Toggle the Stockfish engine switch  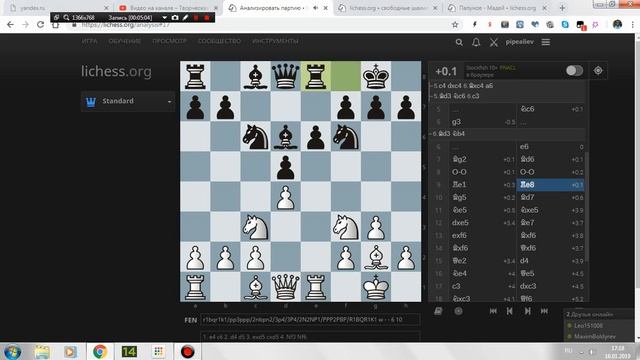(574, 71)
